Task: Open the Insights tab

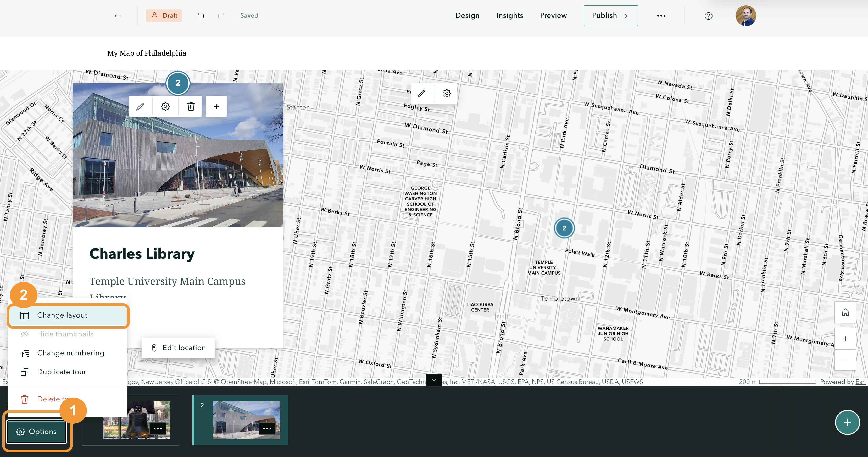Action: click(509, 15)
